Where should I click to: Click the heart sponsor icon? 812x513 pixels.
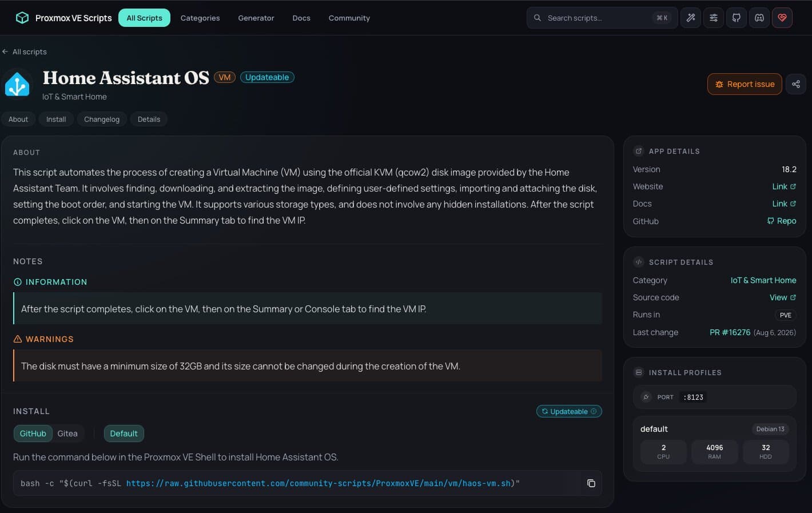(x=782, y=18)
